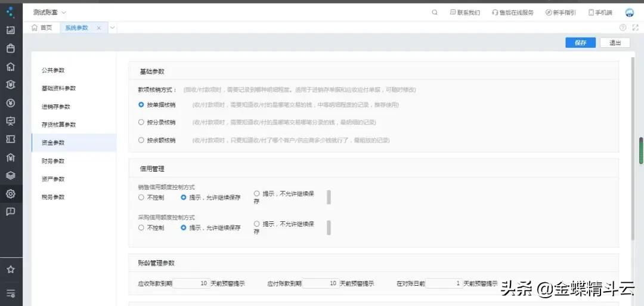Image resolution: width=644 pixels, height=306 pixels.
Task: Select 不控制 under 采购信用额度控制方式
Action: [141, 227]
